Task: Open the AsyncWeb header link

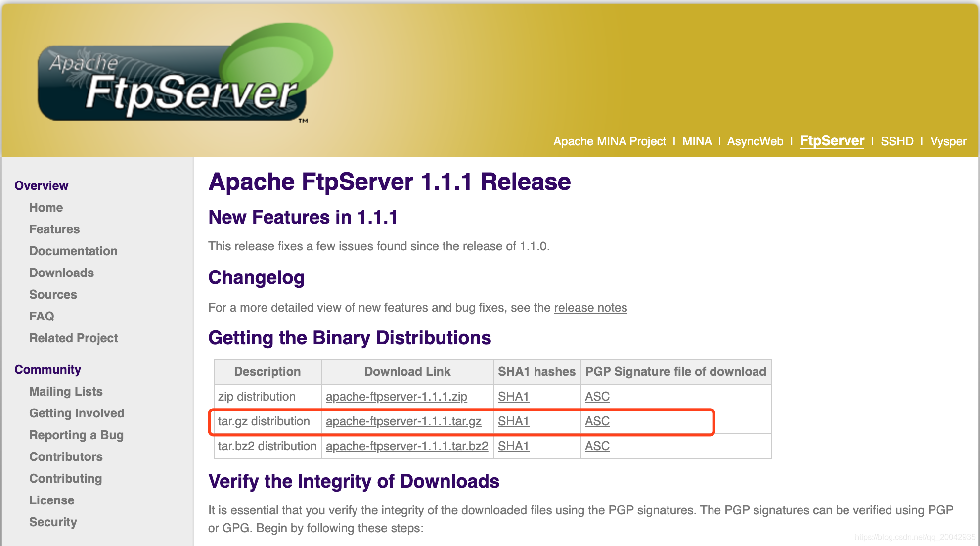Action: coord(755,141)
